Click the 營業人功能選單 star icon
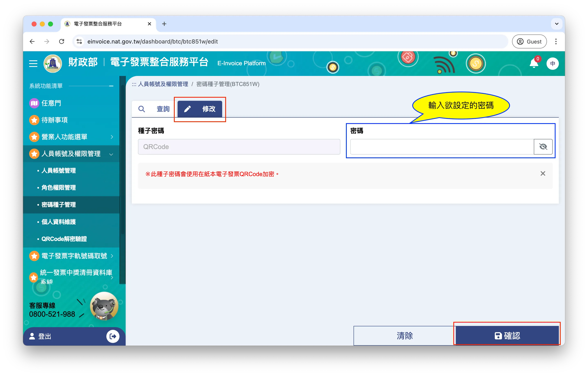588x376 pixels. click(x=34, y=137)
